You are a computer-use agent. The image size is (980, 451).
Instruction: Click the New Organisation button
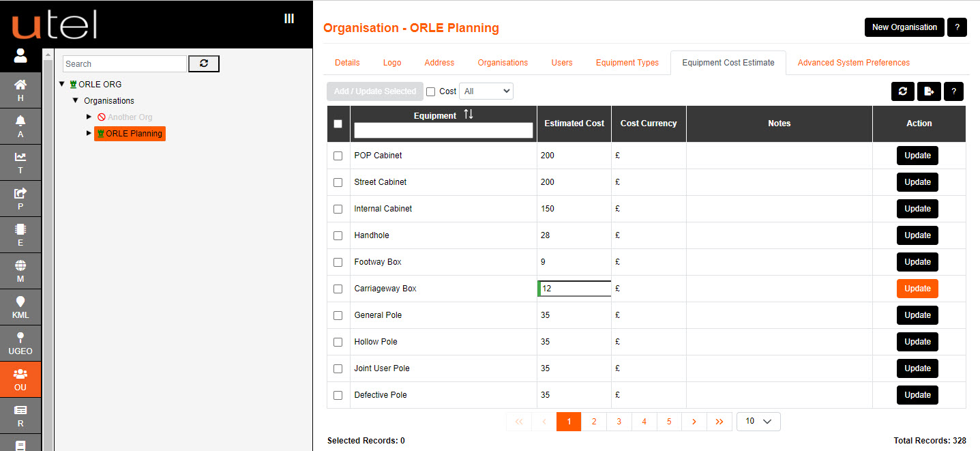tap(904, 27)
